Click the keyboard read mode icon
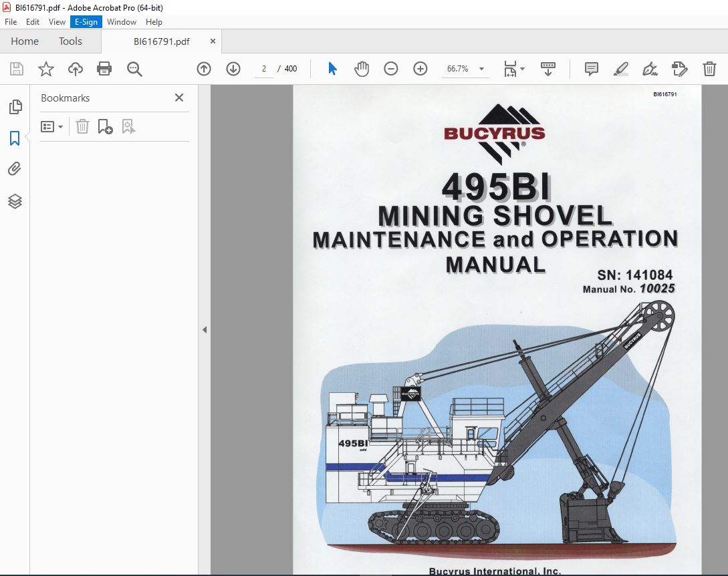728x576 pixels. tap(548, 69)
